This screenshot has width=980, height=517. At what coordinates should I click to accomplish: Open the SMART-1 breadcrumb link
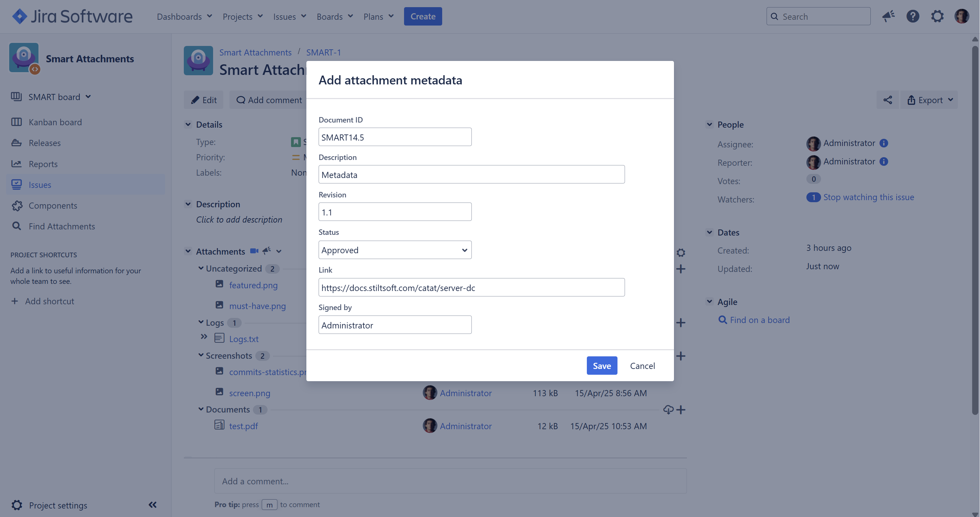click(x=323, y=52)
